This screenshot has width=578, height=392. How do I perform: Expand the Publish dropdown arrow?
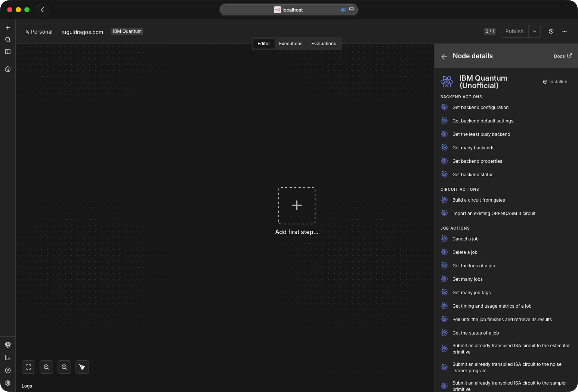(x=535, y=31)
